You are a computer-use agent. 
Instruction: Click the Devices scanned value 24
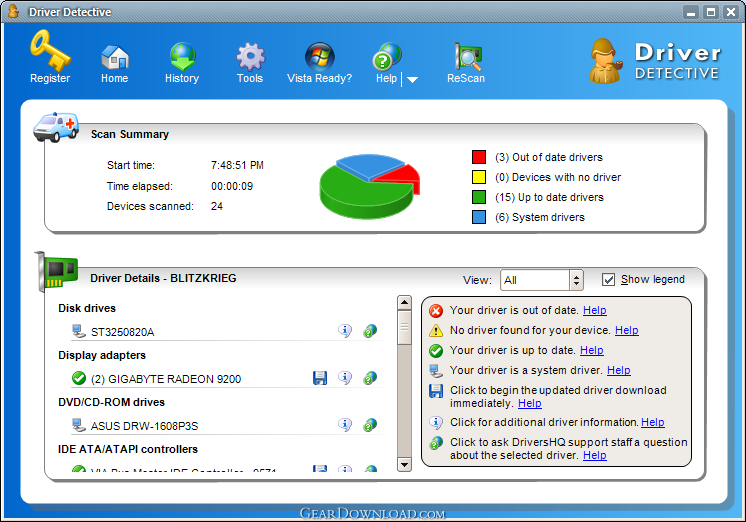pyautogui.click(x=216, y=206)
